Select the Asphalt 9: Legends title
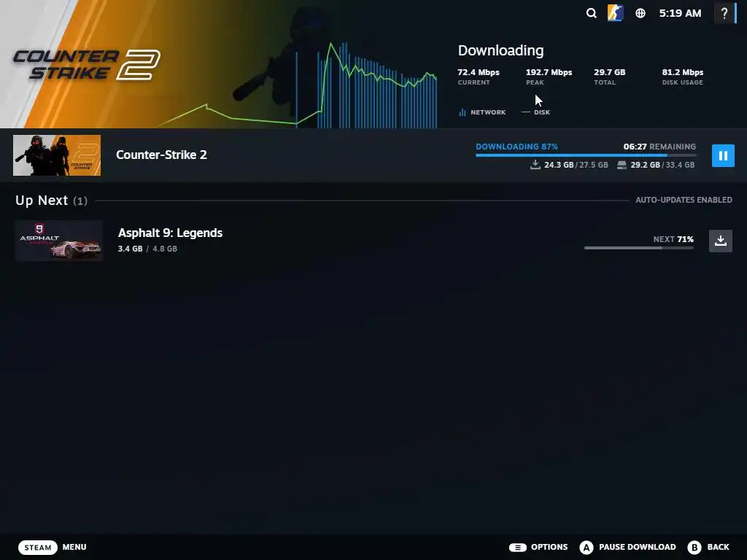The height and width of the screenshot is (560, 747). 170,233
